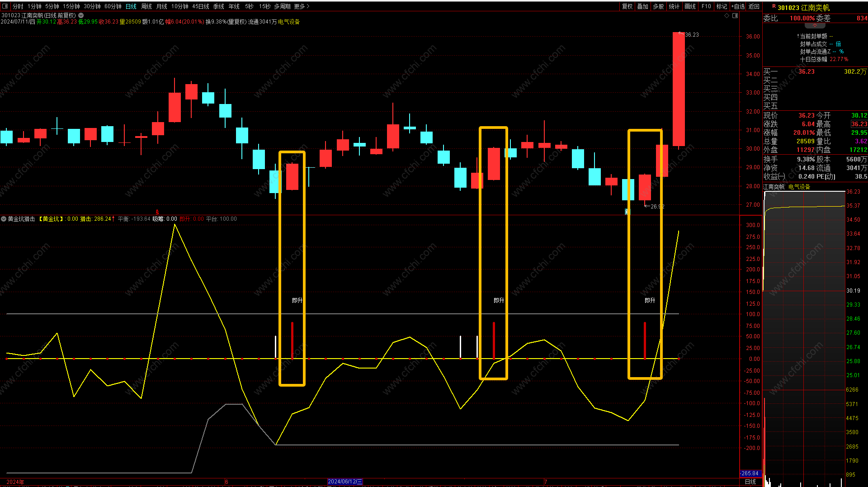The width and height of the screenshot is (868, 487).
Task: Switch to 周线 weekly chart
Action: pos(146,6)
